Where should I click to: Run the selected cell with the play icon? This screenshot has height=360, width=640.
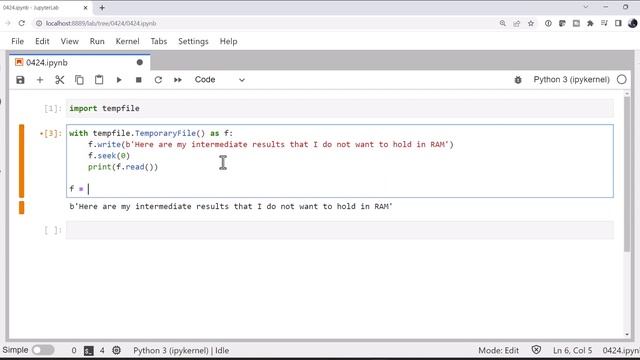pyautogui.click(x=119, y=80)
